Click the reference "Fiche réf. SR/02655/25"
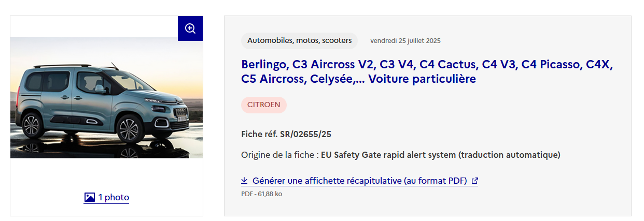The image size is (644, 221). (286, 135)
